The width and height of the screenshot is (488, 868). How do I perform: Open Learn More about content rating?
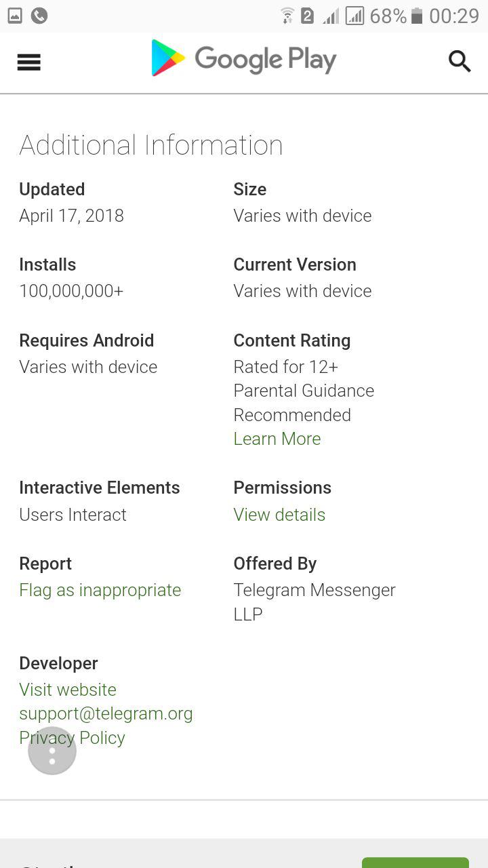click(x=277, y=439)
